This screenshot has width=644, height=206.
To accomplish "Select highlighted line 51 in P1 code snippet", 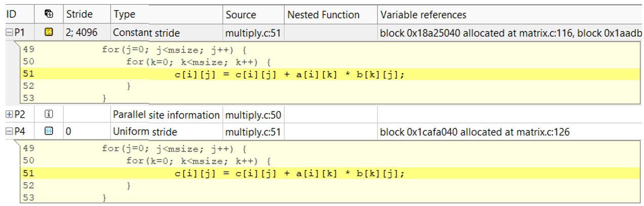I will (x=289, y=74).
